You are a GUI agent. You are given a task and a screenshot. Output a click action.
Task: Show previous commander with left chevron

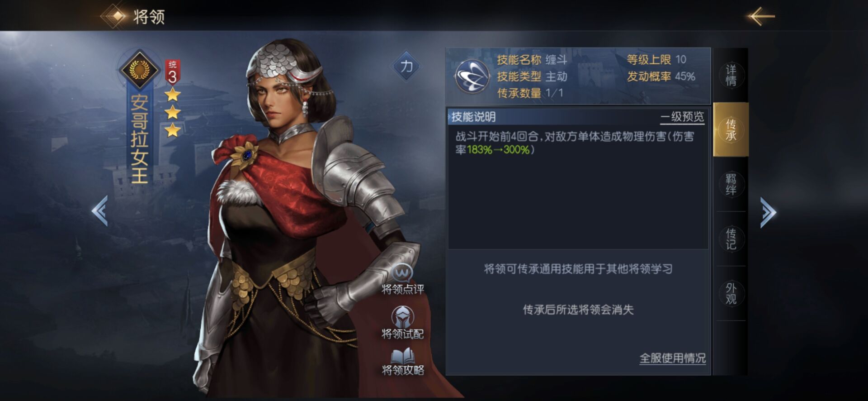[100, 211]
